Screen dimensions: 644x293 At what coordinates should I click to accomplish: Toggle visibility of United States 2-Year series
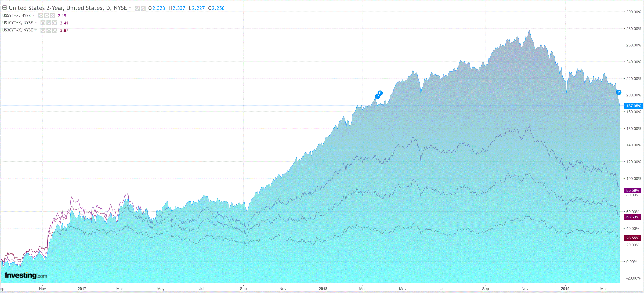pos(137,8)
